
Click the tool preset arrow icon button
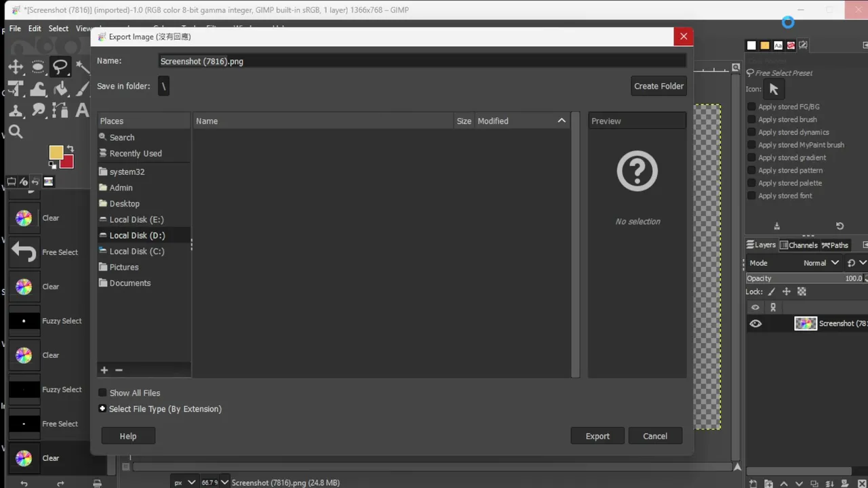(x=774, y=89)
